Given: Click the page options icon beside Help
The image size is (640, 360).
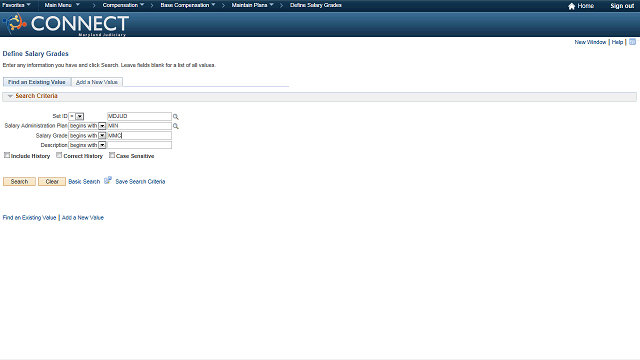Looking at the screenshot, I should (x=632, y=42).
